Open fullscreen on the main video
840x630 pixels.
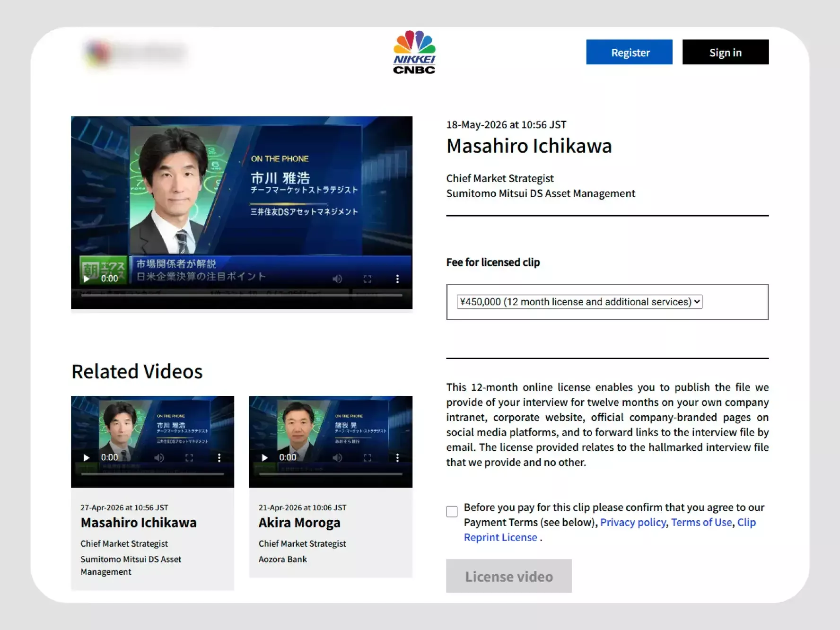[x=367, y=279]
